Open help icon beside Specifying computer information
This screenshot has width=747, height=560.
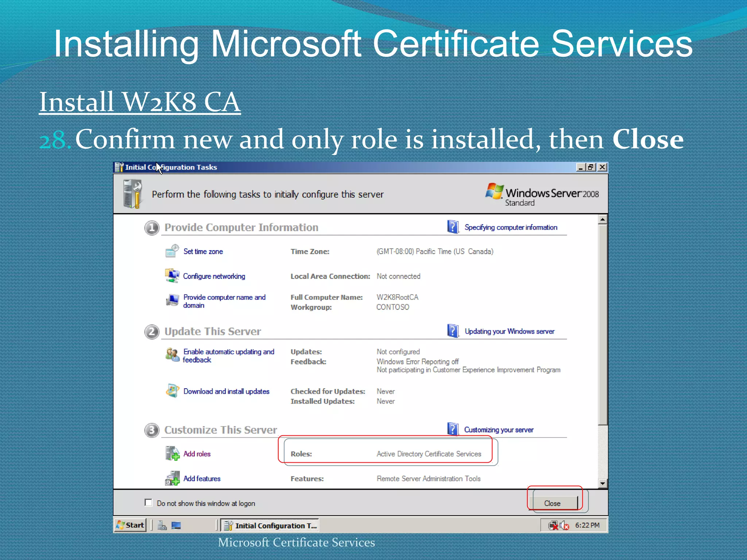[453, 227]
